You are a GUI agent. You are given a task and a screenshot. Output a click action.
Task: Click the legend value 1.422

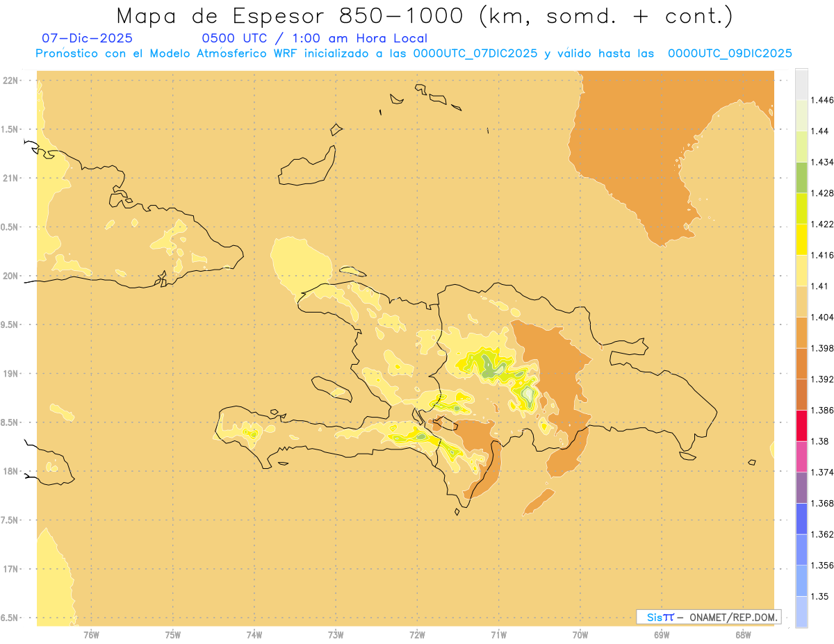point(821,224)
